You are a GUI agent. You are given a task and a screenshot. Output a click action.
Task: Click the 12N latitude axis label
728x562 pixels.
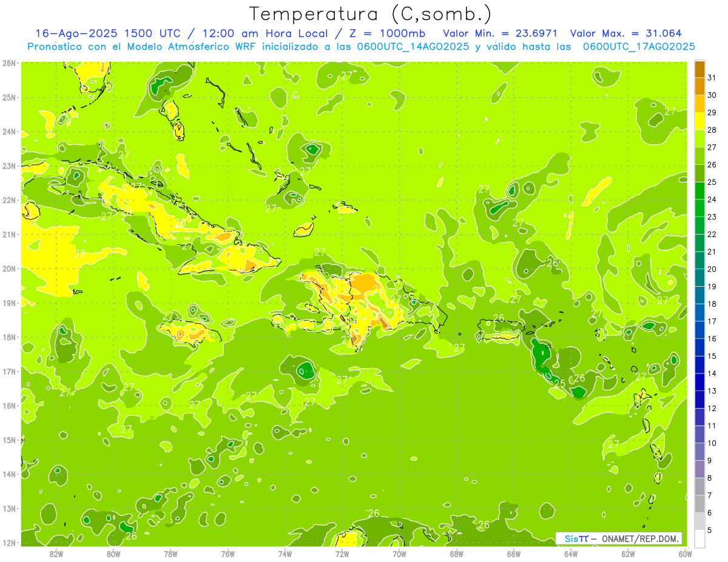(9, 543)
